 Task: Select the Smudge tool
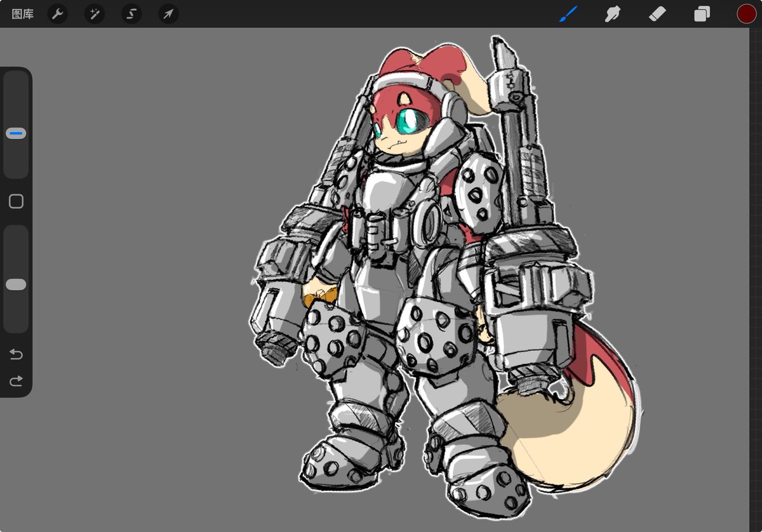point(613,14)
